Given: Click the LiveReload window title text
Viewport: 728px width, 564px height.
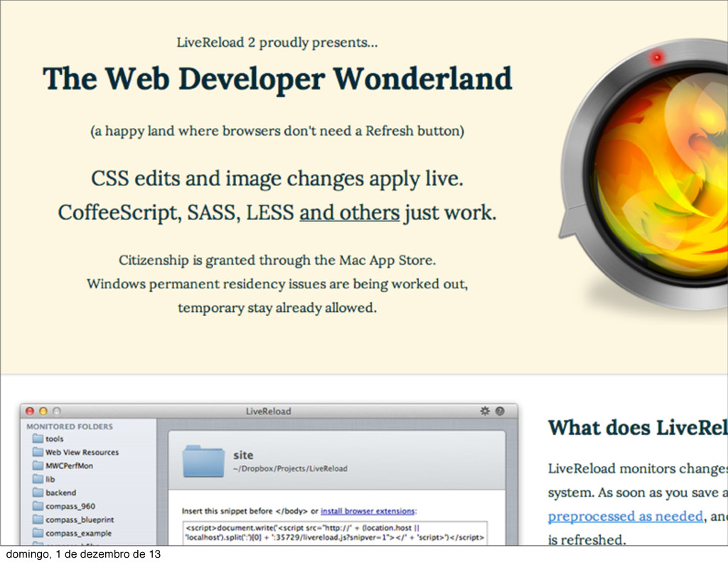Looking at the screenshot, I should (268, 411).
